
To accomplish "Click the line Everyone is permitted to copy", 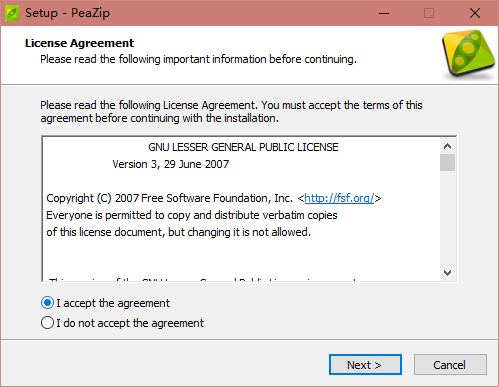I will coord(192,215).
